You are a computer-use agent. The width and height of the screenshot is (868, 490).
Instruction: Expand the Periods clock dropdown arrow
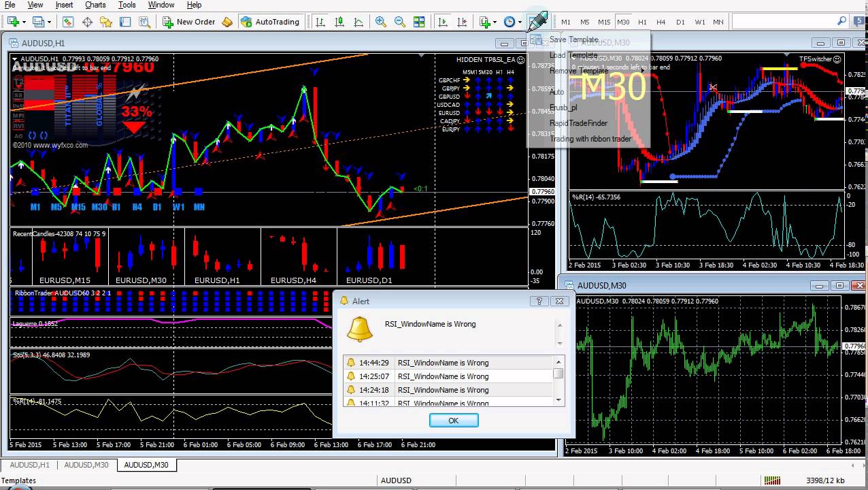tap(520, 22)
